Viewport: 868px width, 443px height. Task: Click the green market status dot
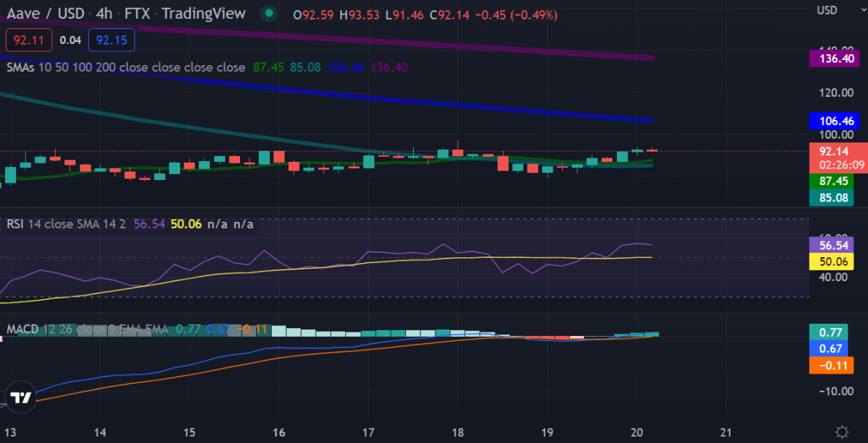coord(269,13)
